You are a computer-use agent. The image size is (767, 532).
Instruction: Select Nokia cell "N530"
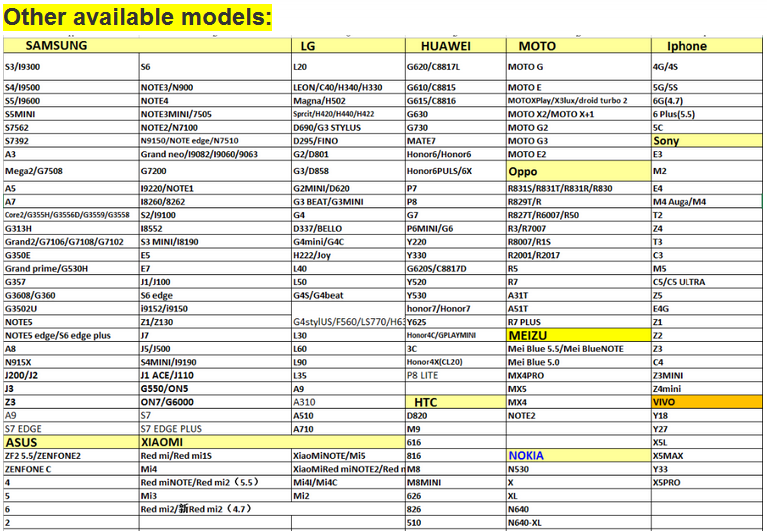579,469
